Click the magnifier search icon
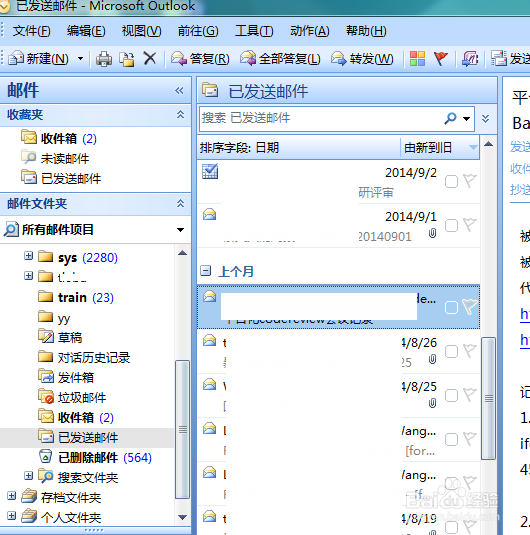Image resolution: width=530 pixels, height=535 pixels. click(x=450, y=118)
